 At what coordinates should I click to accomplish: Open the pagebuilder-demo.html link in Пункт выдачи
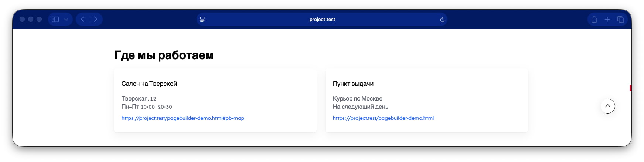(383, 118)
